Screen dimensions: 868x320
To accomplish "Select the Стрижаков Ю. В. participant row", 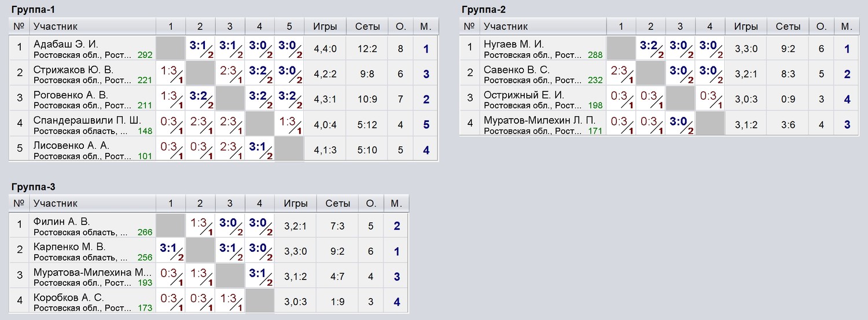I will [x=223, y=73].
